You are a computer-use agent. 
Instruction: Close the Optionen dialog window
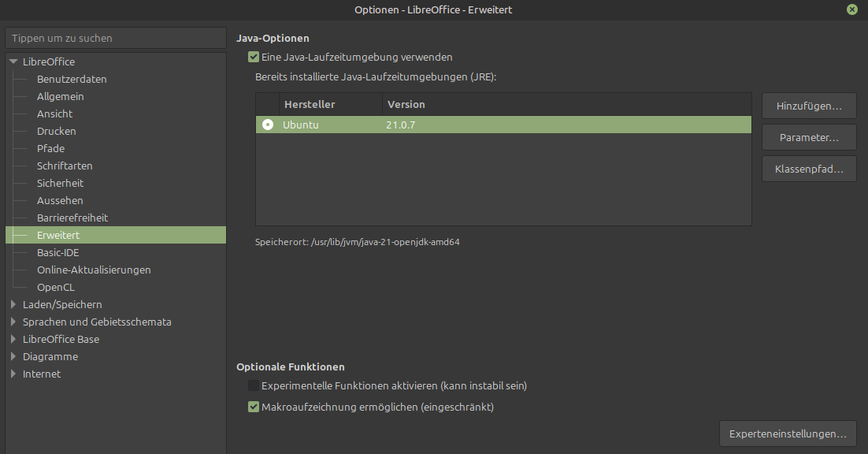pos(852,9)
